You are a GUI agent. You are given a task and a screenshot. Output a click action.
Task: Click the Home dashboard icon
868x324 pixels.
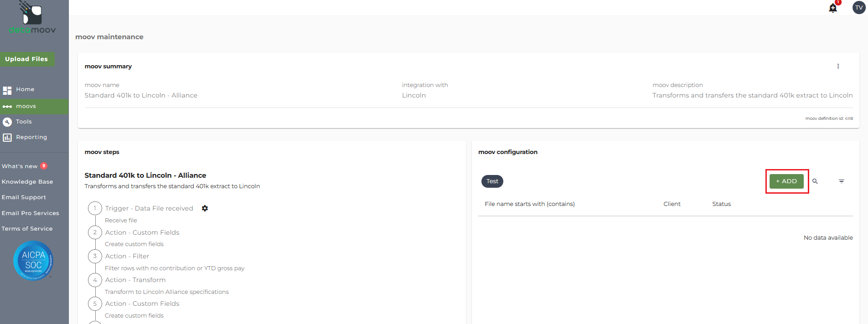pos(7,90)
